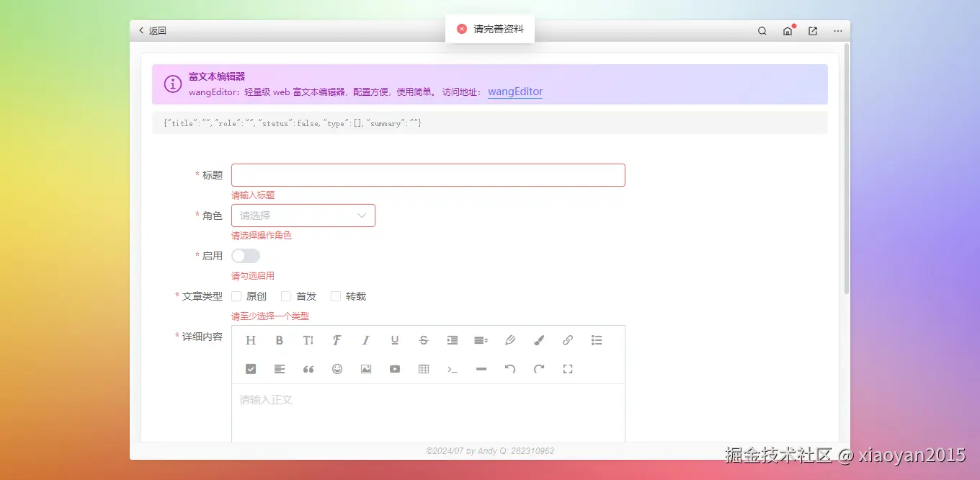Open the heading style dropdown
Image resolution: width=980 pixels, height=480 pixels.
[250, 339]
